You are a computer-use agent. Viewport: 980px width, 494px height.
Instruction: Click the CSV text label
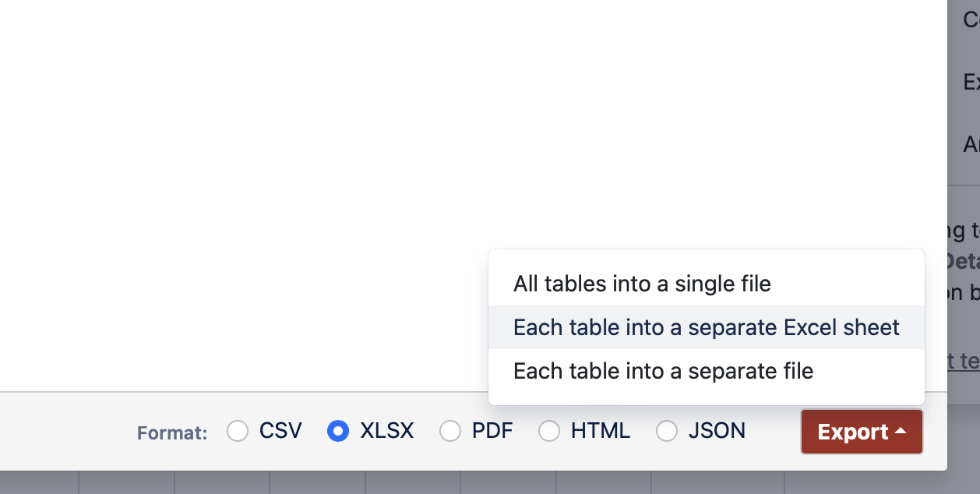pos(280,431)
